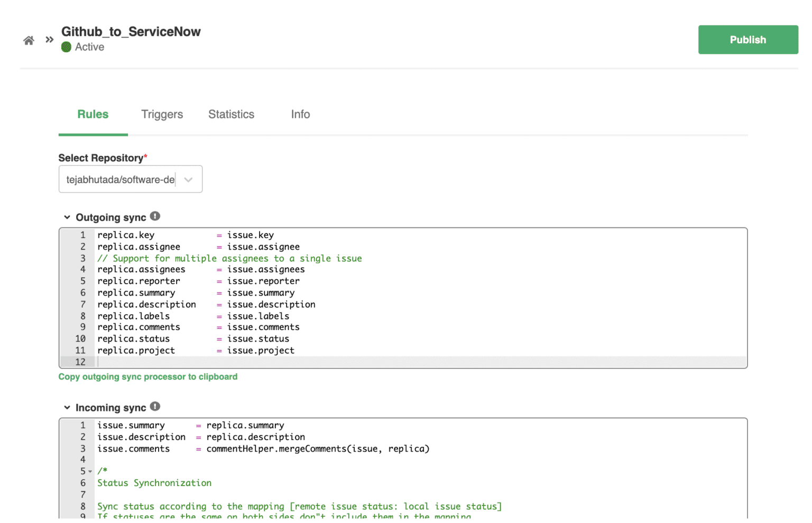The width and height of the screenshot is (812, 523).
Task: Click the double-chevron breadcrumb separator
Action: point(49,39)
